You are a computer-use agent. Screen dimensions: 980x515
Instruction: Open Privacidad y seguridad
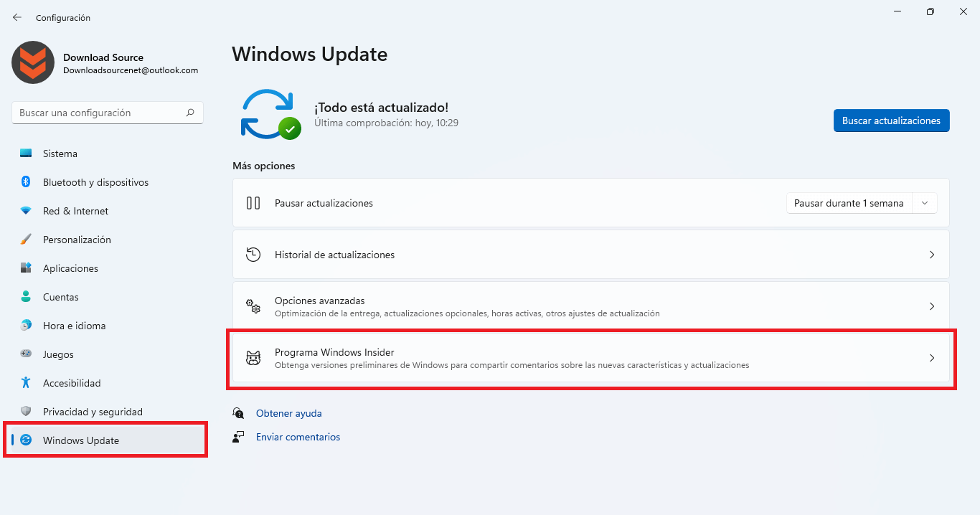tap(108, 412)
